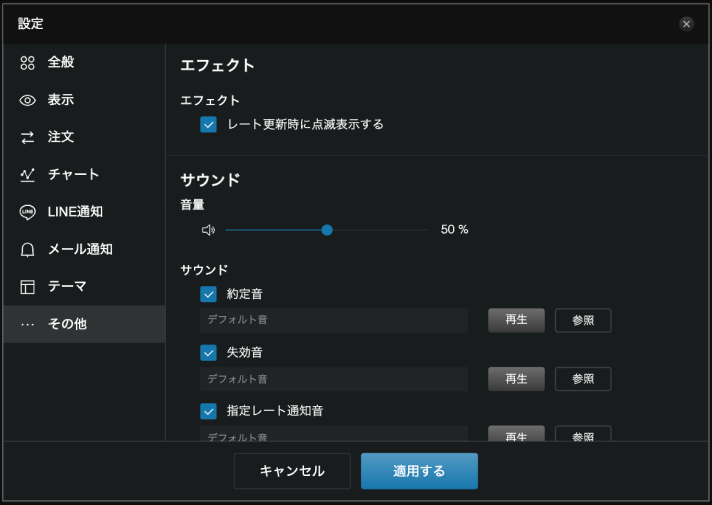712x505 pixels.
Task: Click the 注文 arrows icon
Action: 28,138
